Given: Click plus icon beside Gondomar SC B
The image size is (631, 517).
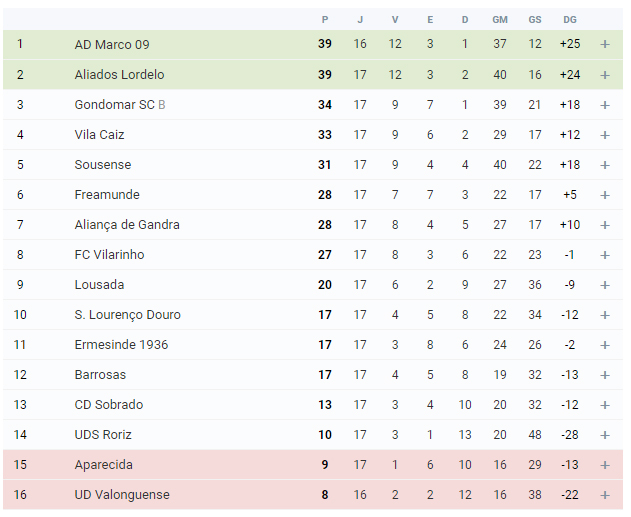Looking at the screenshot, I should tap(605, 105).
